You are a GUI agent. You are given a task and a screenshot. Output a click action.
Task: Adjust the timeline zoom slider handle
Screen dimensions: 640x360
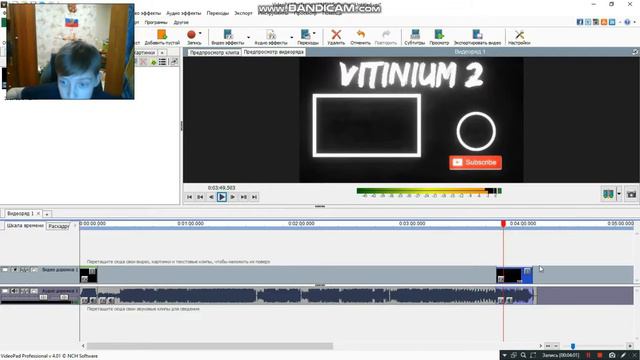573,346
